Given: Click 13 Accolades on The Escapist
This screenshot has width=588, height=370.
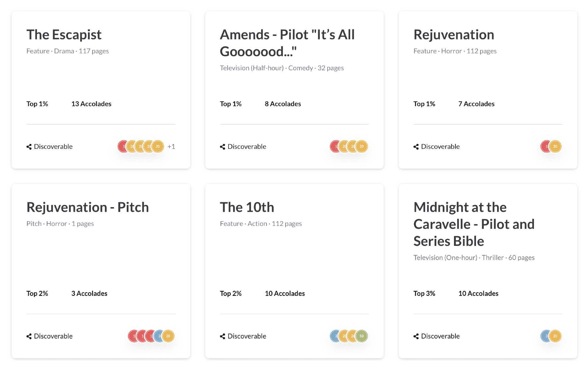Looking at the screenshot, I should 91,104.
